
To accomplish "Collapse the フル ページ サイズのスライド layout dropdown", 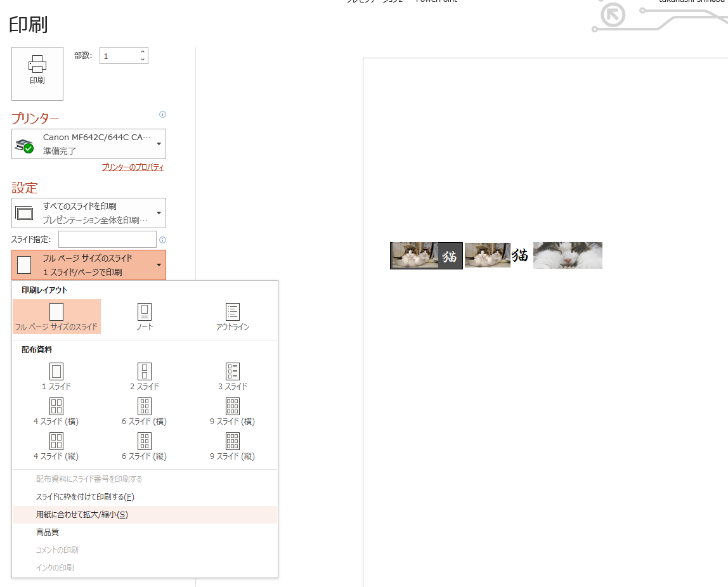I will [x=89, y=265].
